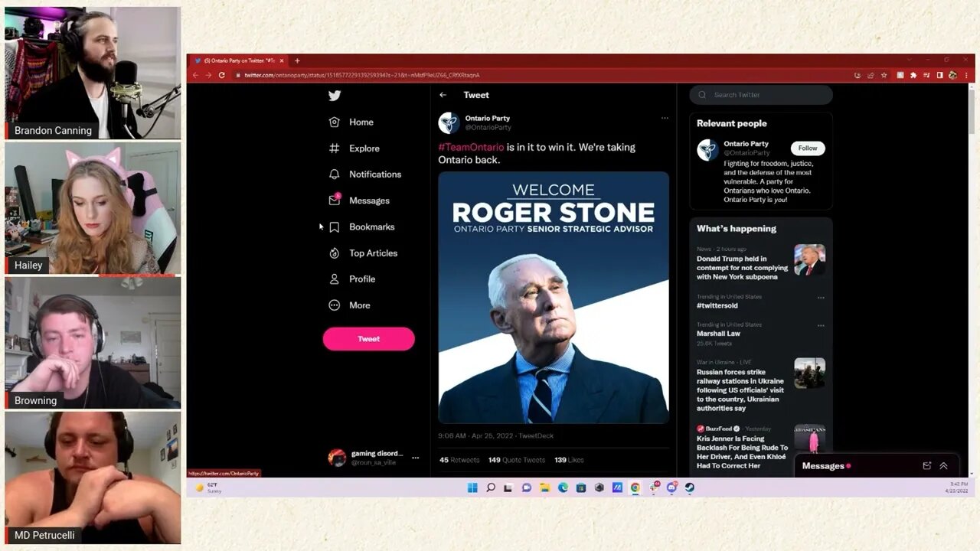The height and width of the screenshot is (551, 980).
Task: Open the Marshall Law trend
Action: [x=718, y=334]
